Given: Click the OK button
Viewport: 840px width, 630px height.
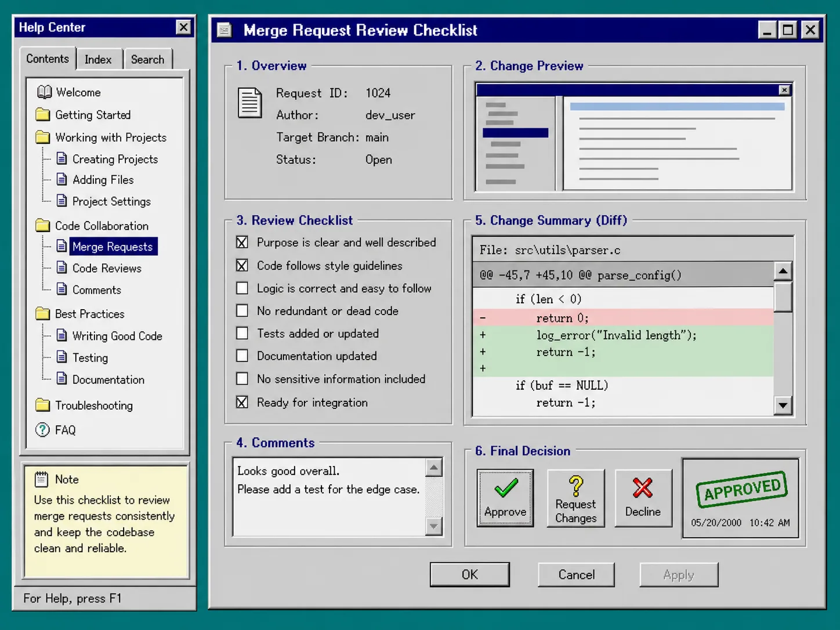Looking at the screenshot, I should click(470, 574).
